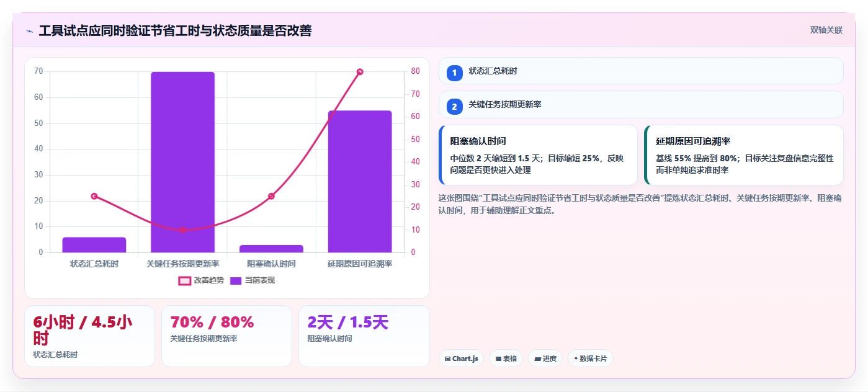Click the line point above 延期原因可追溯率
This screenshot has width=868, height=392.
click(360, 72)
